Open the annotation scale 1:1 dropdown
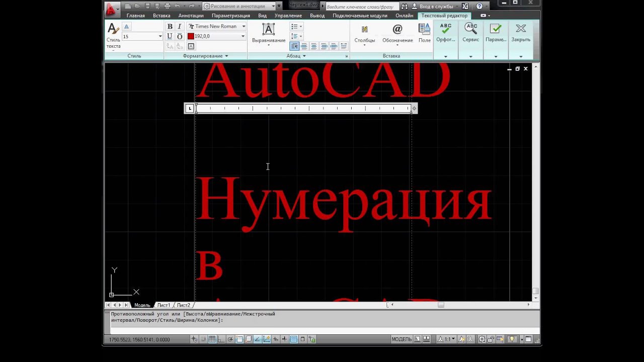 coord(447,339)
